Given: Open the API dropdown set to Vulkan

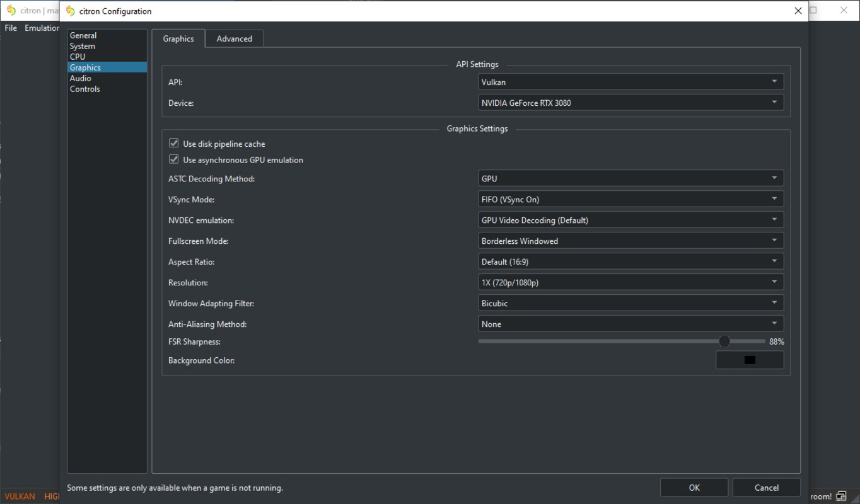Looking at the screenshot, I should [631, 82].
